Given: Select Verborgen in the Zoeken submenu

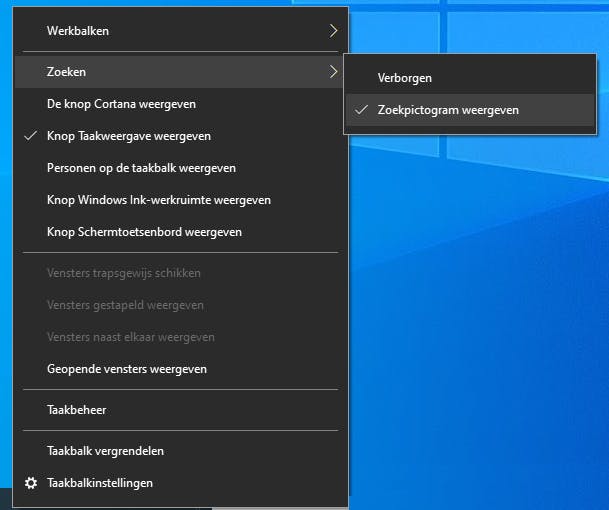Looking at the screenshot, I should point(470,78).
